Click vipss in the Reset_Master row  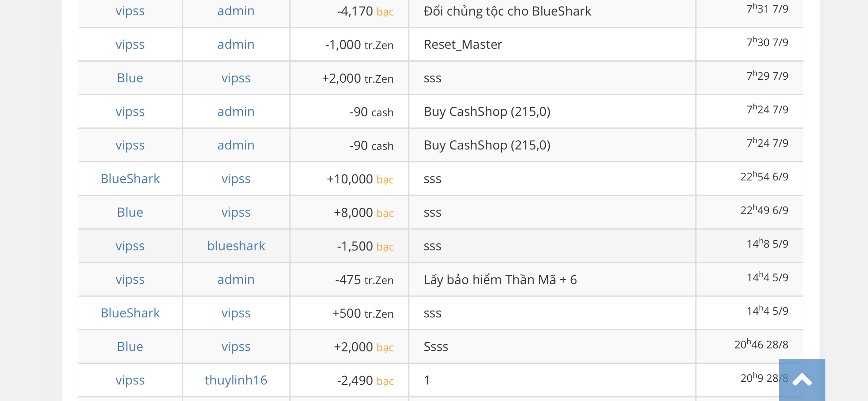tap(130, 44)
